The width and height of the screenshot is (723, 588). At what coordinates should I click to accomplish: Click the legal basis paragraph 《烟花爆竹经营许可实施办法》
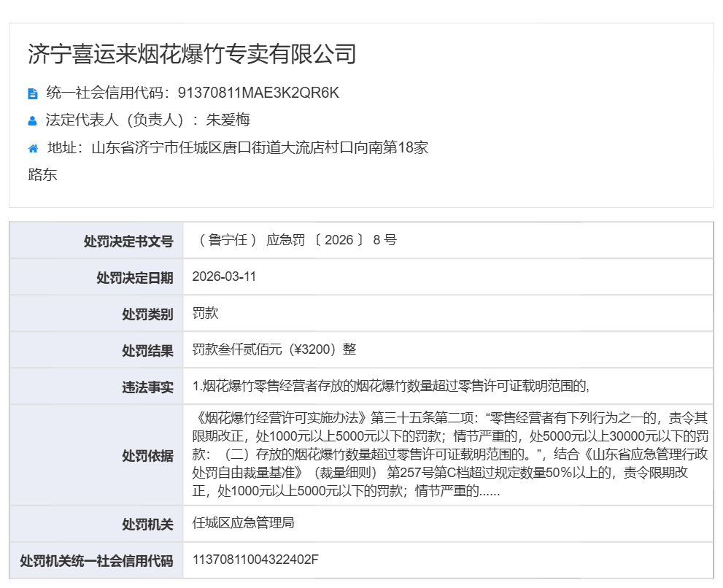[x=449, y=454]
